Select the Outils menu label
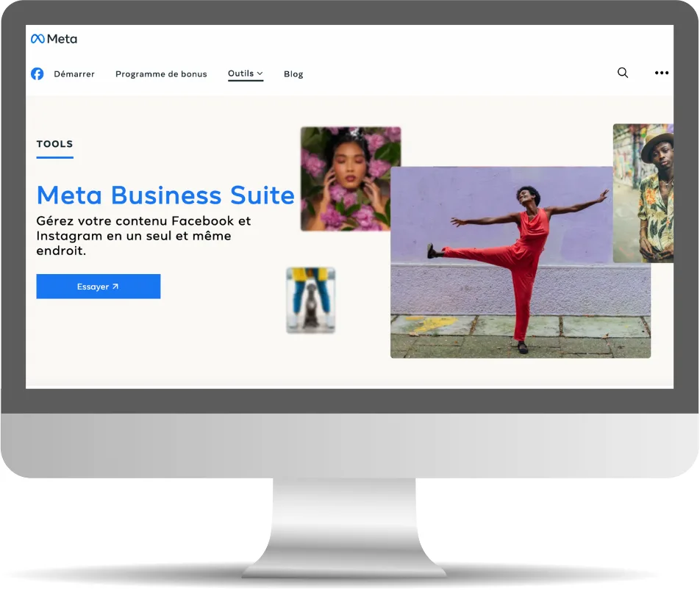 coord(240,73)
